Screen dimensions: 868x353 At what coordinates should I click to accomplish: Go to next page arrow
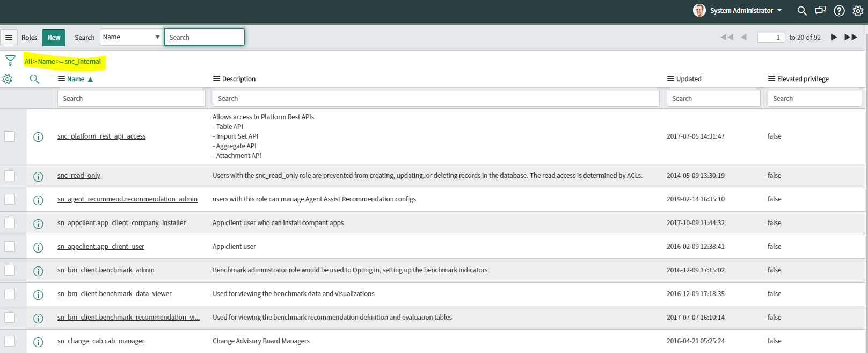coord(834,37)
